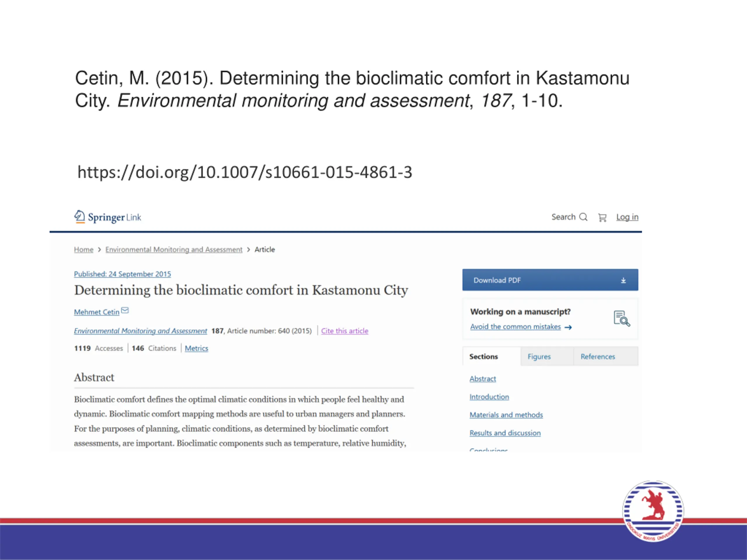
Task: Switch to the Figures tab
Action: coord(547,356)
